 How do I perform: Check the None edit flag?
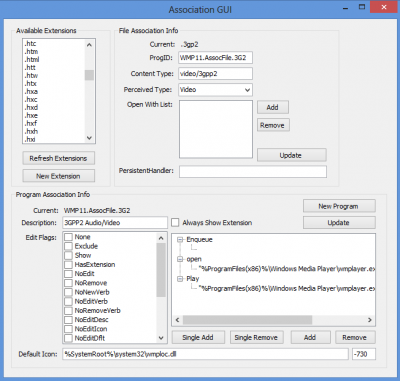click(x=68, y=237)
